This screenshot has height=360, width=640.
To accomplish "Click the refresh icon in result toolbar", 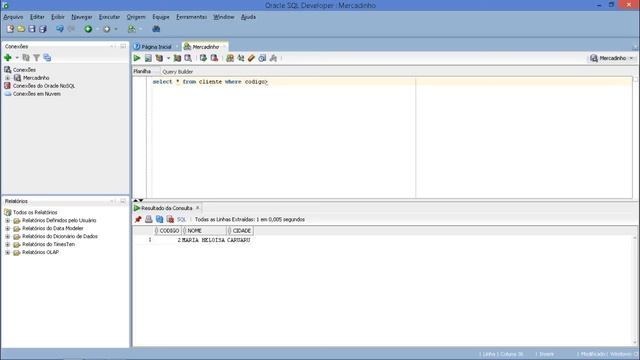I will (x=160, y=220).
